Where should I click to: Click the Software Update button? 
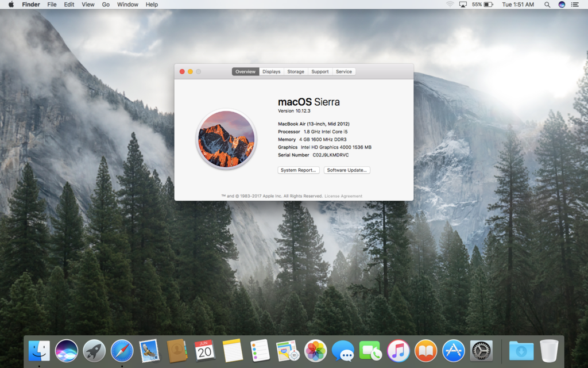[x=347, y=170]
